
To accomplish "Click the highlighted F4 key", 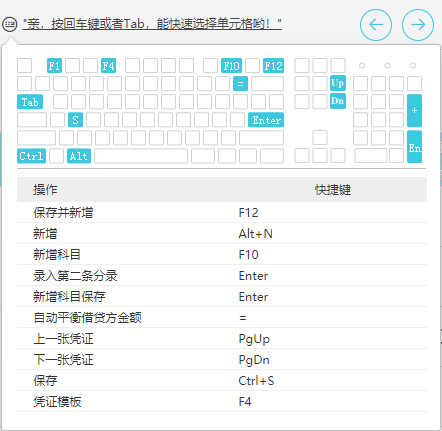I will click(108, 66).
